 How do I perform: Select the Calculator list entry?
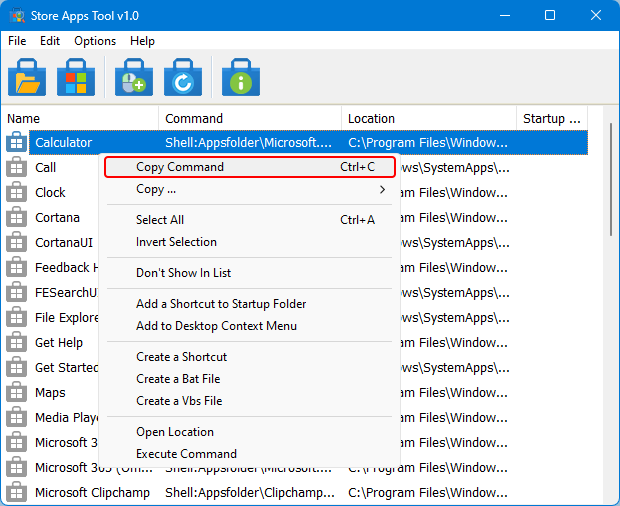tap(63, 142)
